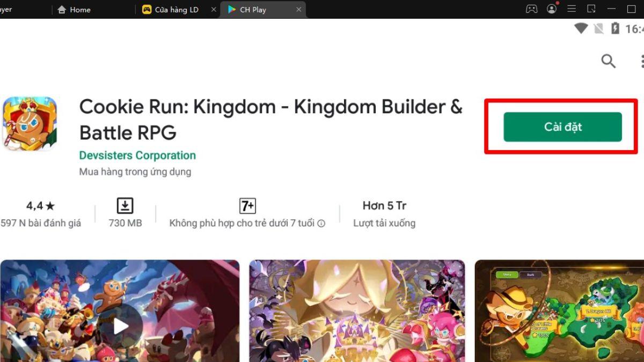Click the 597 N bài đánh giá reviews text
Screen dimensions: 644x362
[41, 223]
